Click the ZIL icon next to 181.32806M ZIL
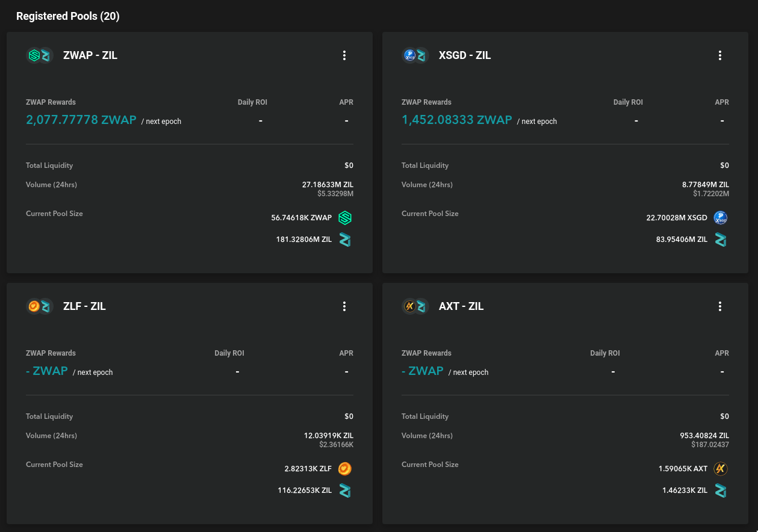758x532 pixels. tap(345, 240)
